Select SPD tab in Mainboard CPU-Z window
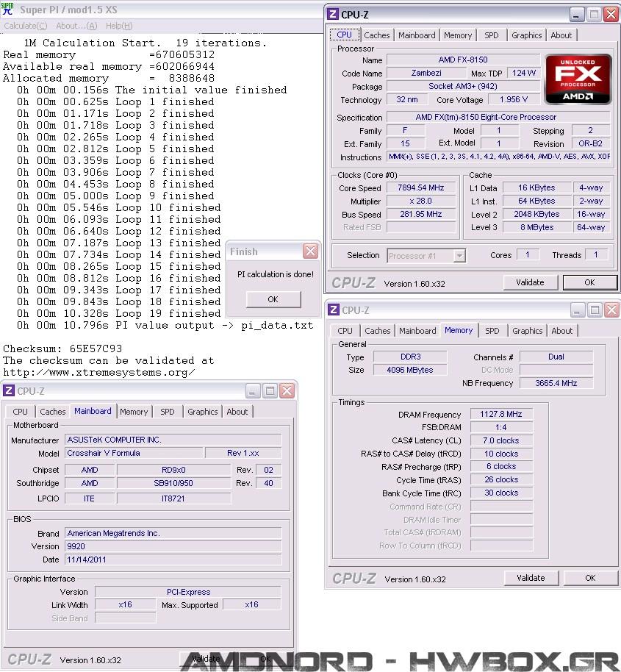This screenshot has height=672, width=621. point(167,412)
